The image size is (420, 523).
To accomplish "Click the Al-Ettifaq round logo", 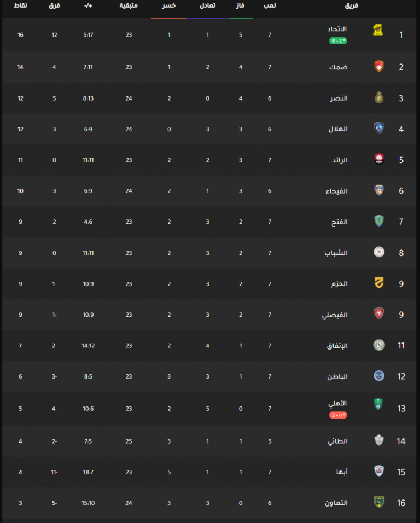I will pos(379,345).
